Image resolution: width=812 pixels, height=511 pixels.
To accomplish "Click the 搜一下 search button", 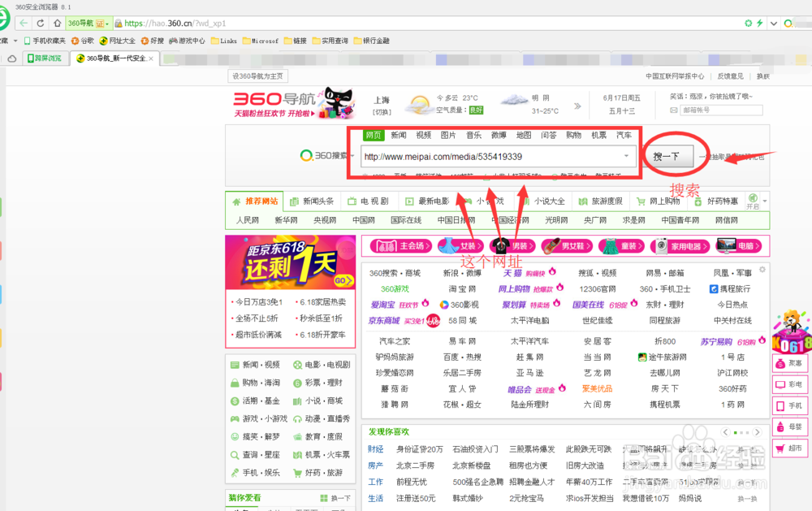I will [x=667, y=156].
